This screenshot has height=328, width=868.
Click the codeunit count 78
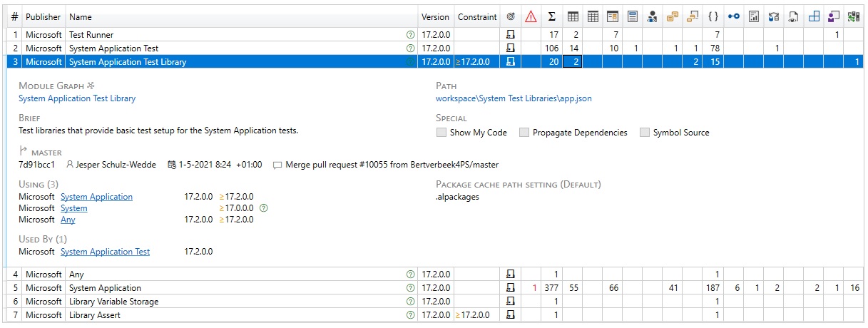715,48
